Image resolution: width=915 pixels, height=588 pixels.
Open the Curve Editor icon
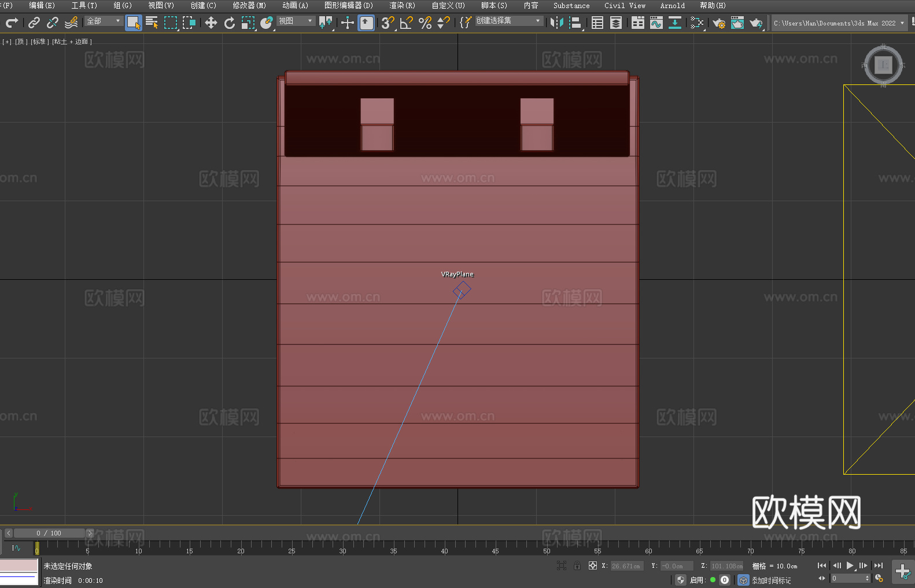coord(656,23)
